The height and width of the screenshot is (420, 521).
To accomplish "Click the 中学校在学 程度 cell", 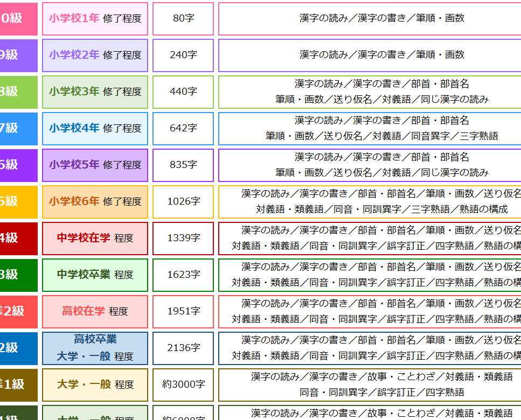I will 95,238.
